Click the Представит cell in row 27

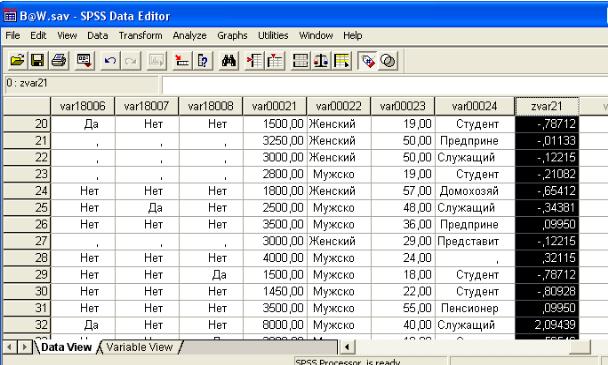[475, 241]
